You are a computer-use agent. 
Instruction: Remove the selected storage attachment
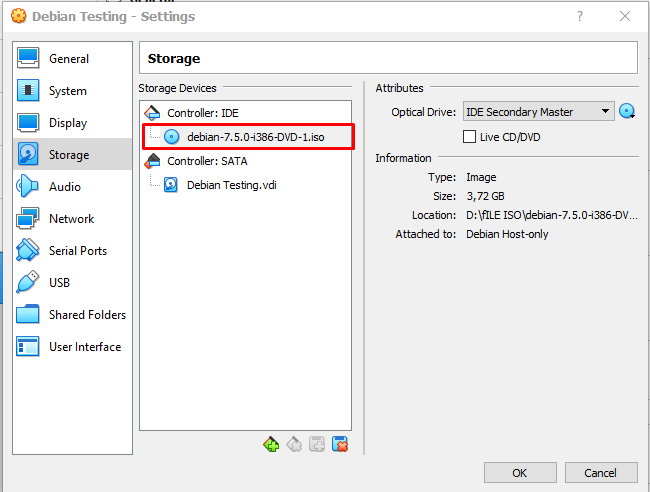point(340,445)
